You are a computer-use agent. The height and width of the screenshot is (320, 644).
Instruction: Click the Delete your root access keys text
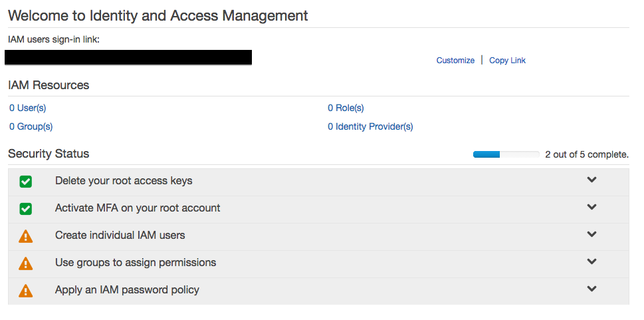124,181
